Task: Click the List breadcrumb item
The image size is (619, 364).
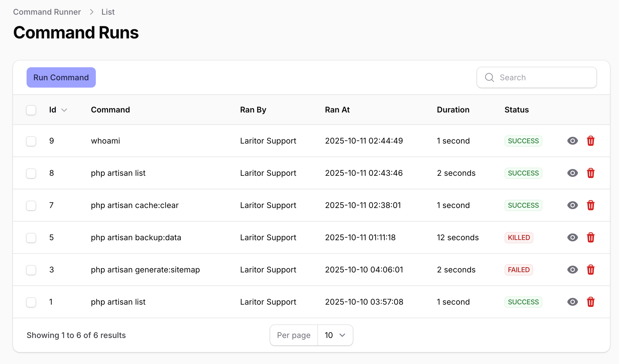Action: (x=108, y=12)
